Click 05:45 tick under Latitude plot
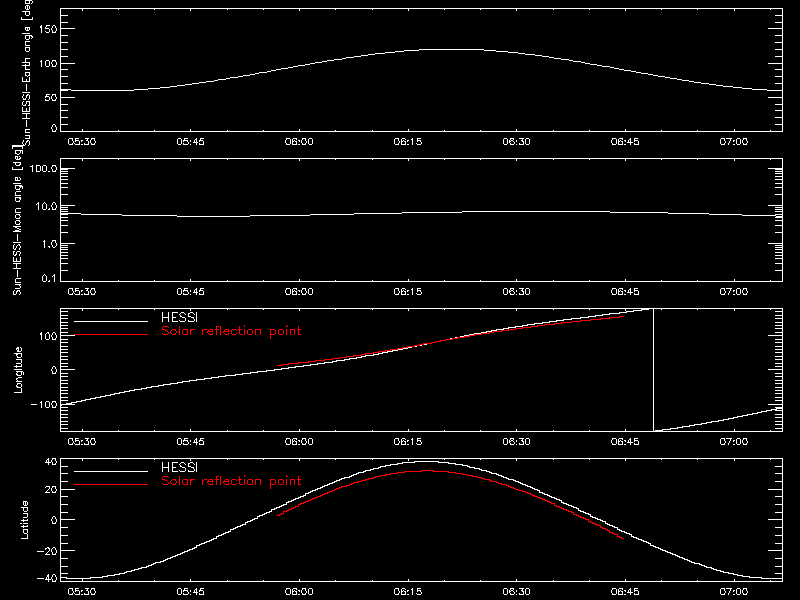 tap(190, 592)
